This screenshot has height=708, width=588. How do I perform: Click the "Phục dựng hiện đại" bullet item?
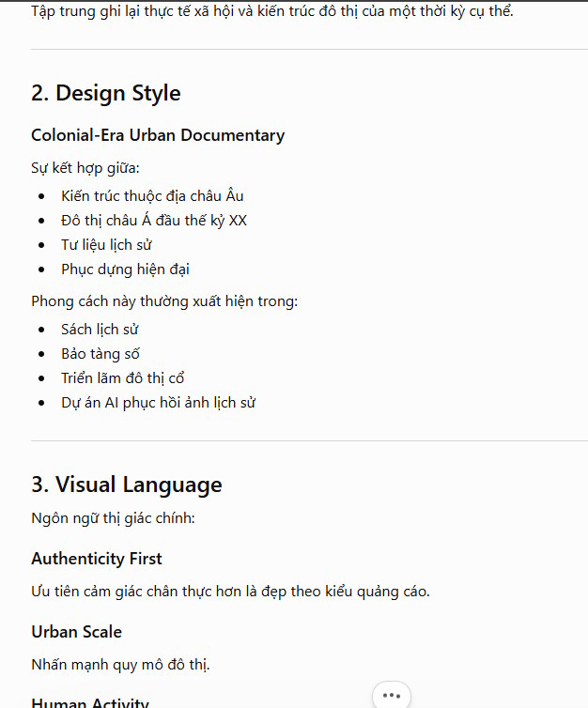tap(125, 269)
